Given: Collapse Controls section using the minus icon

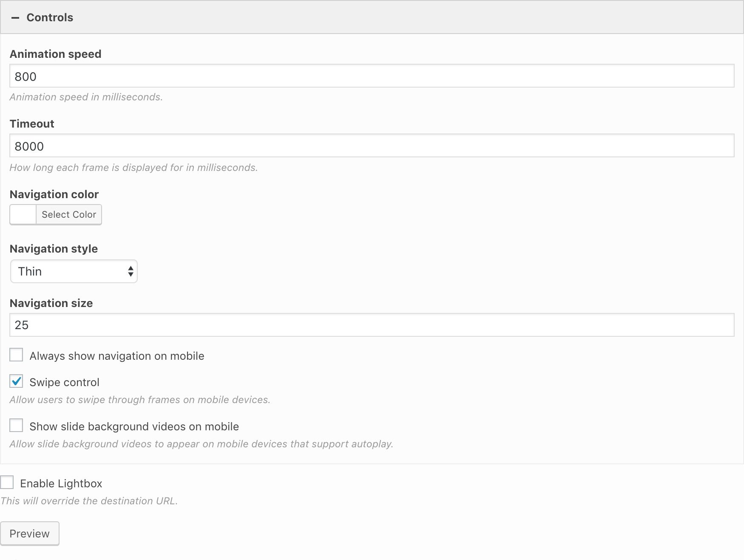Looking at the screenshot, I should 15,18.
